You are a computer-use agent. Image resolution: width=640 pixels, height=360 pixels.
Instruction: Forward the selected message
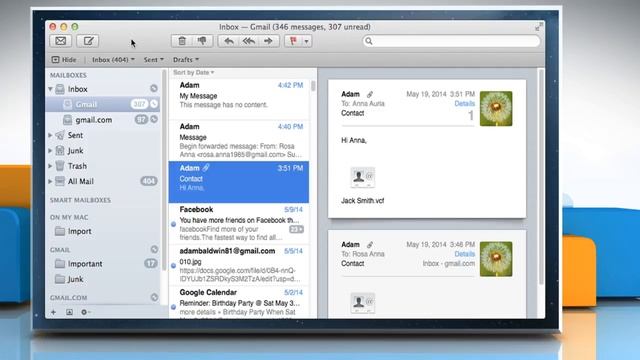point(268,41)
